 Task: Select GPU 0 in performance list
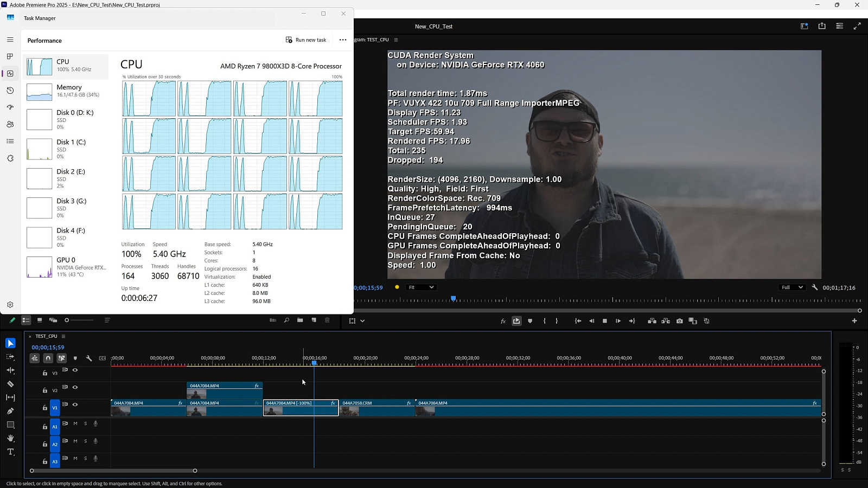(x=66, y=267)
